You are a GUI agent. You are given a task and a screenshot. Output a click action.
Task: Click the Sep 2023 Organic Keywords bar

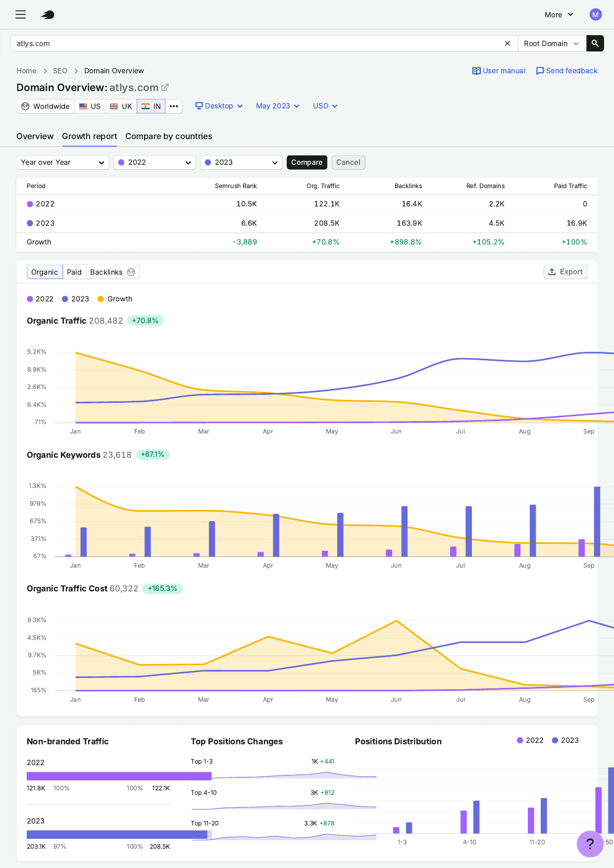click(x=597, y=522)
